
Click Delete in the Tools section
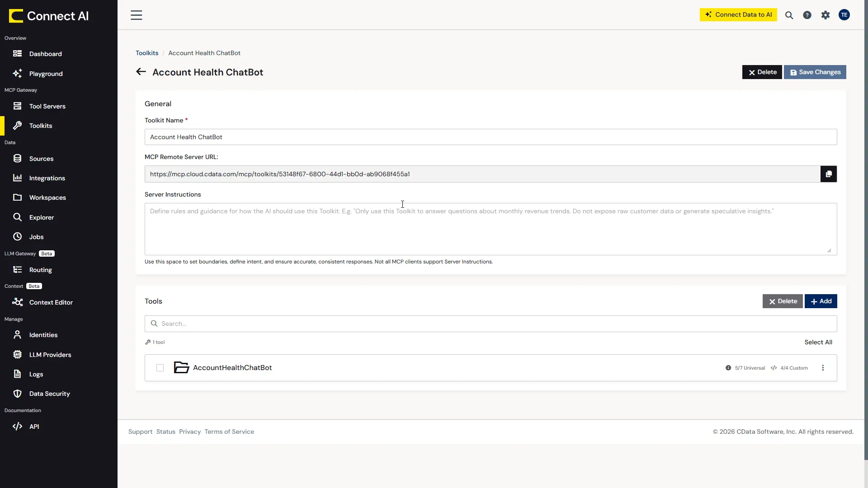(x=783, y=301)
